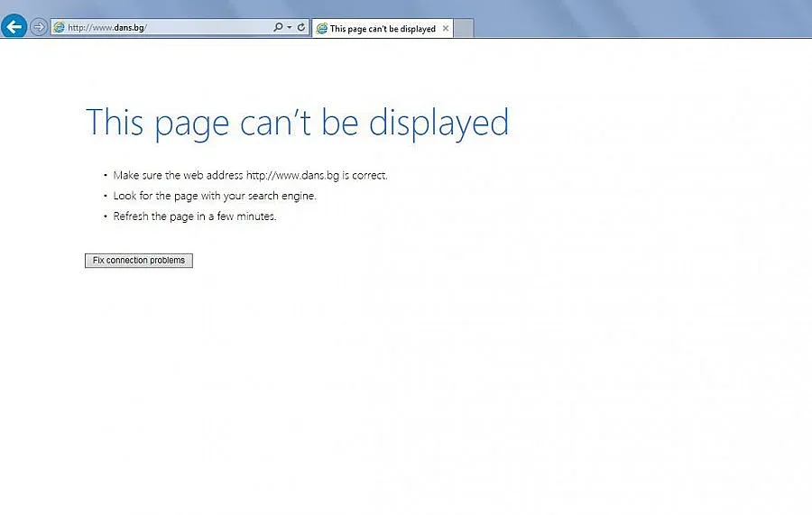
Task: Click the http://www.dans.bg/ address field
Action: pyautogui.click(x=162, y=27)
